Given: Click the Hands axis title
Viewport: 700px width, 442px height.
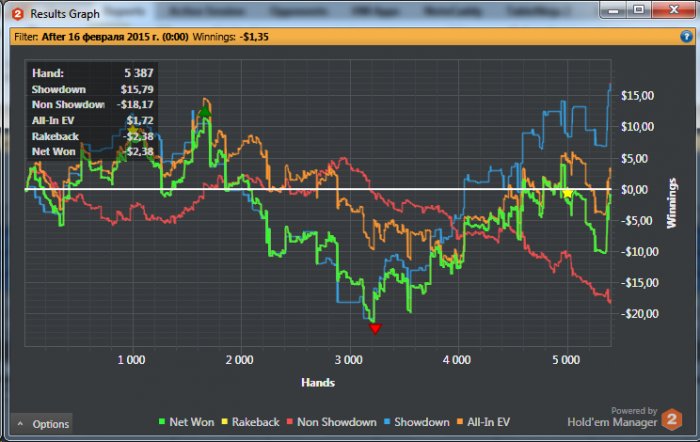Looking at the screenshot, I should pyautogui.click(x=318, y=383).
